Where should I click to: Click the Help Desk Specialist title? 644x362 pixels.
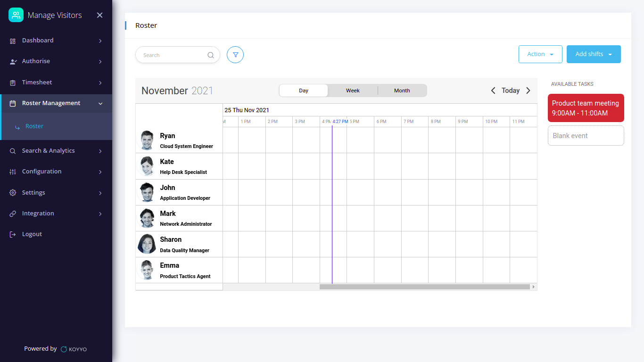[183, 172]
